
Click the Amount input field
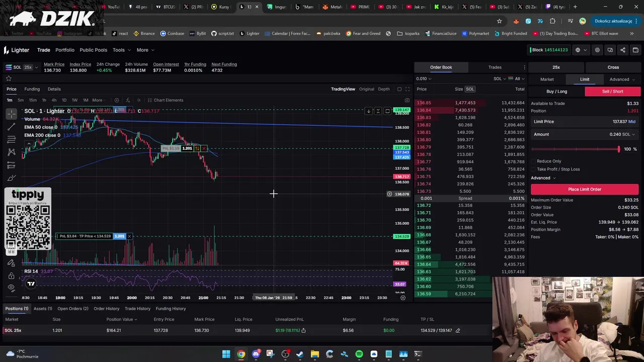585,134
